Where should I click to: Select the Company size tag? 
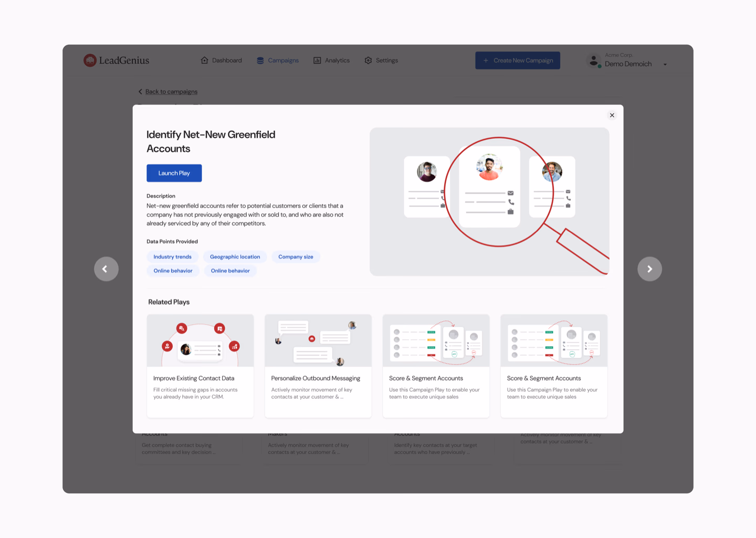(x=296, y=257)
